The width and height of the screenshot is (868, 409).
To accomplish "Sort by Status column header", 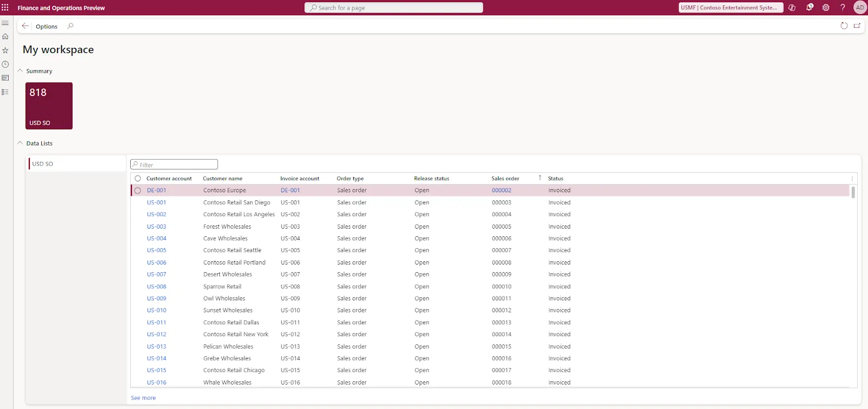I will tap(556, 179).
